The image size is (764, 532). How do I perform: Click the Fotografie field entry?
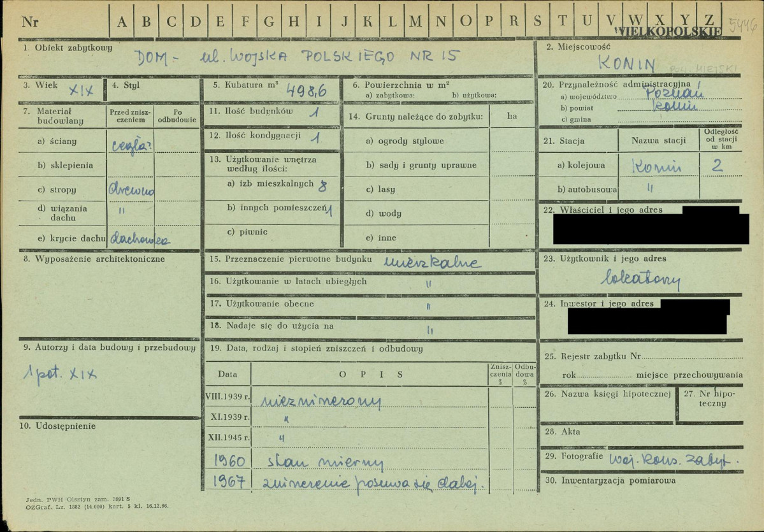point(674,461)
